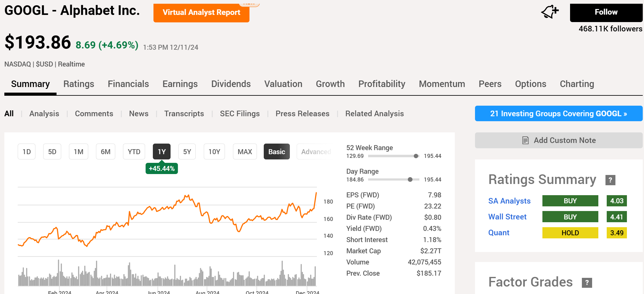Go to the Charting tab

point(577,84)
